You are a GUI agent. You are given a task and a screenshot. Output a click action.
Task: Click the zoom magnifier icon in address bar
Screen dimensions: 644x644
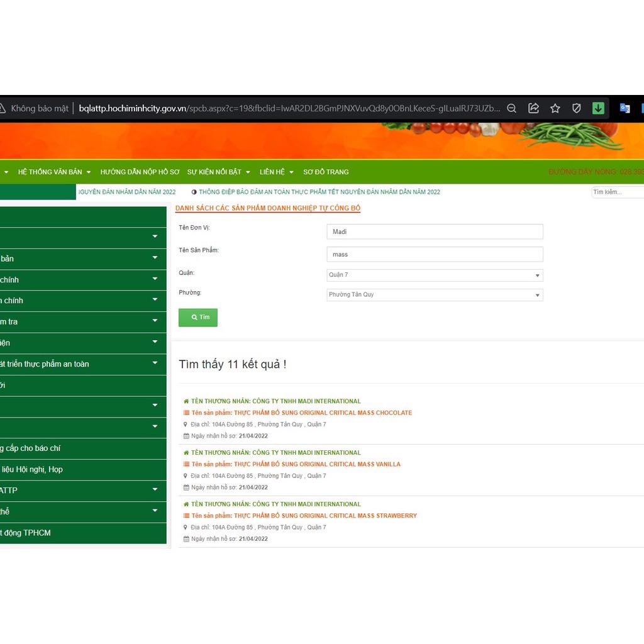[512, 108]
